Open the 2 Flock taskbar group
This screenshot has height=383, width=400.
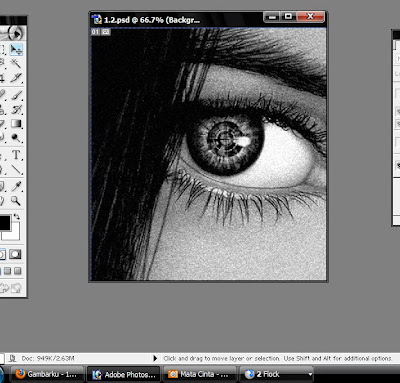277,374
